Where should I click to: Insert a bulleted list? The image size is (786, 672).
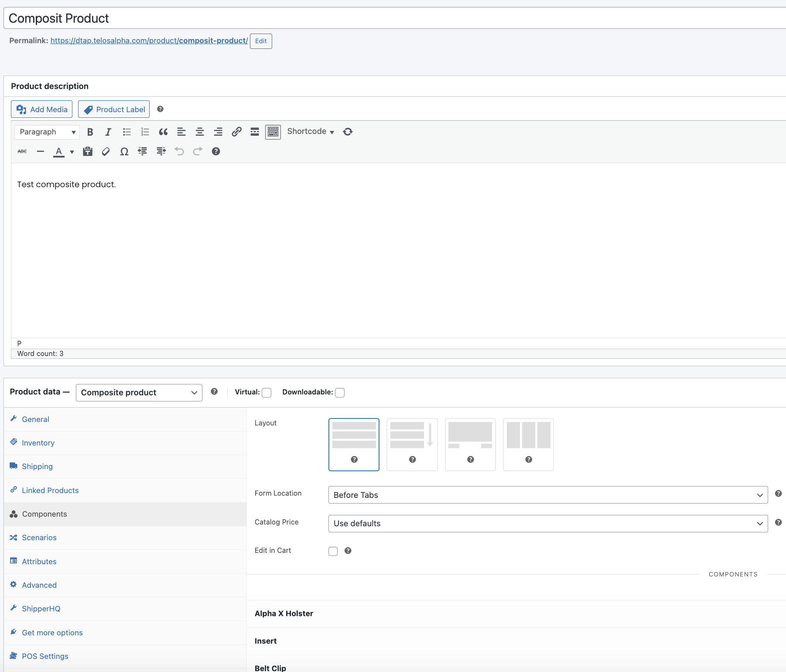(x=127, y=132)
